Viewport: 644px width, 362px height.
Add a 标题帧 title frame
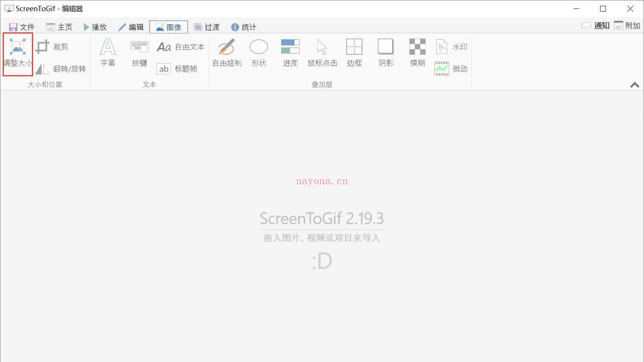click(x=177, y=69)
